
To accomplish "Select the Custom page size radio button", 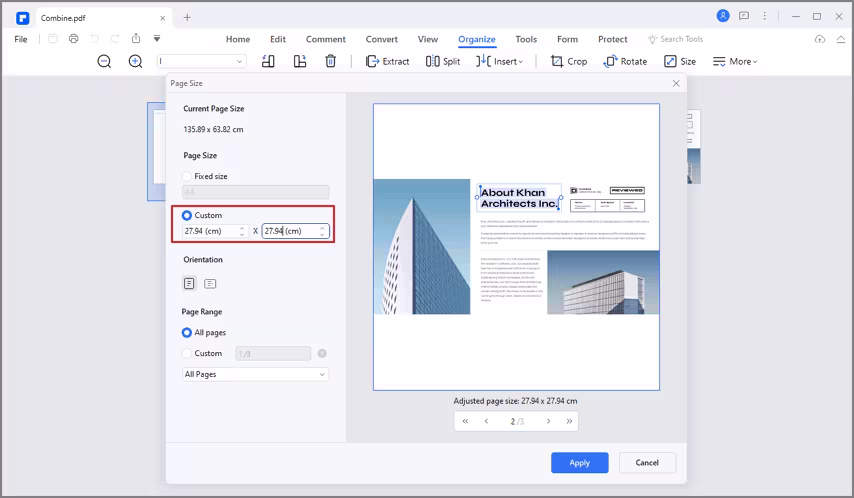I will [187, 215].
